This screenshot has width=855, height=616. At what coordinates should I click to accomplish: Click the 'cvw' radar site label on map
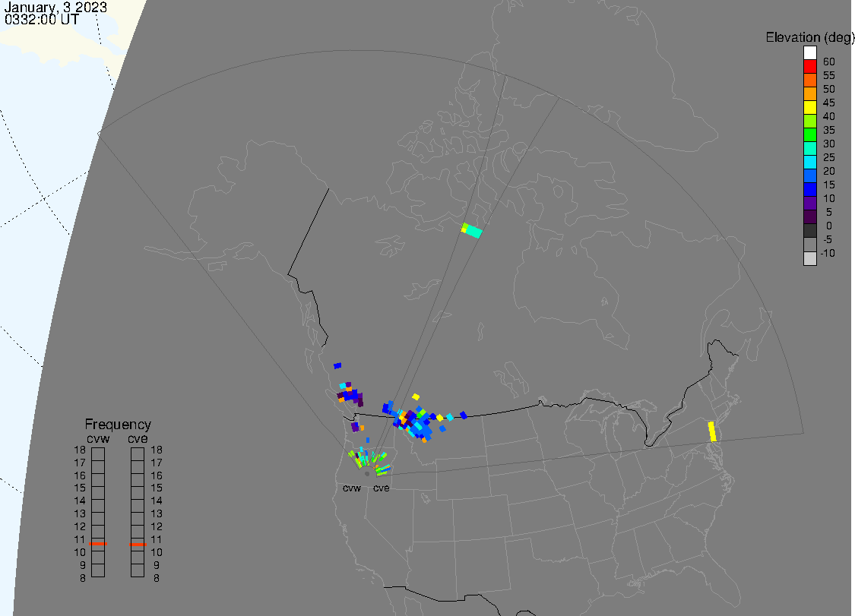tap(352, 488)
